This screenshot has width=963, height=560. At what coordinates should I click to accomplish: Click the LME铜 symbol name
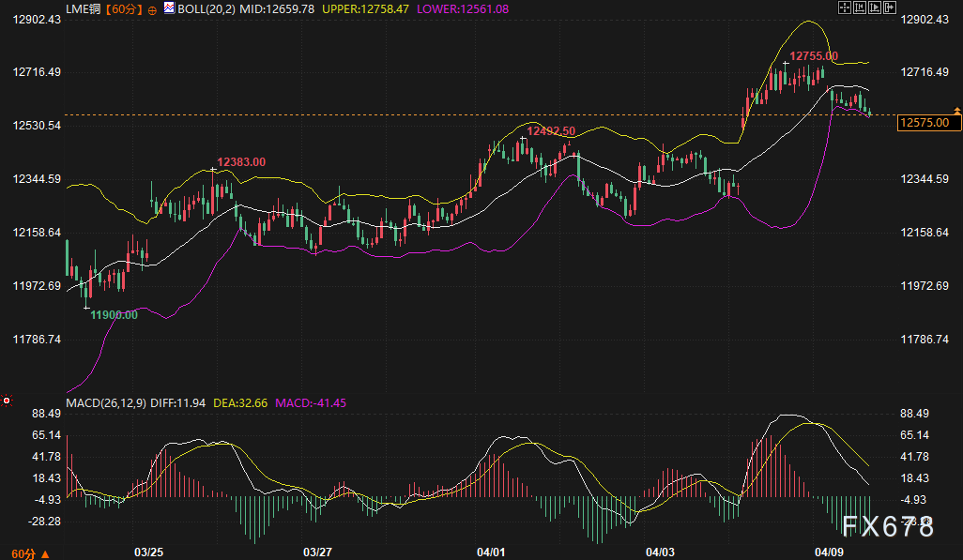pyautogui.click(x=84, y=8)
